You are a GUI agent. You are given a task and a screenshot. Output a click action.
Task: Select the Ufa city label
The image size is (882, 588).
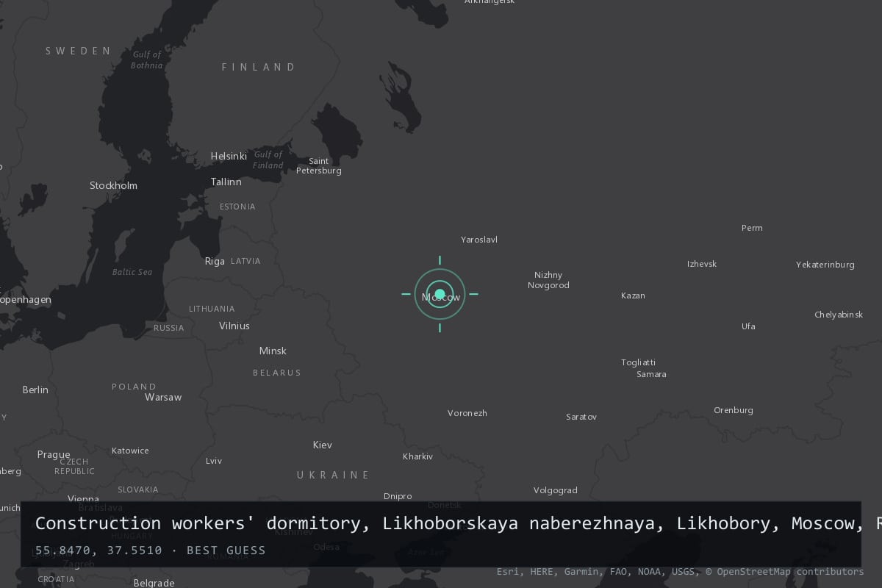[x=748, y=326]
